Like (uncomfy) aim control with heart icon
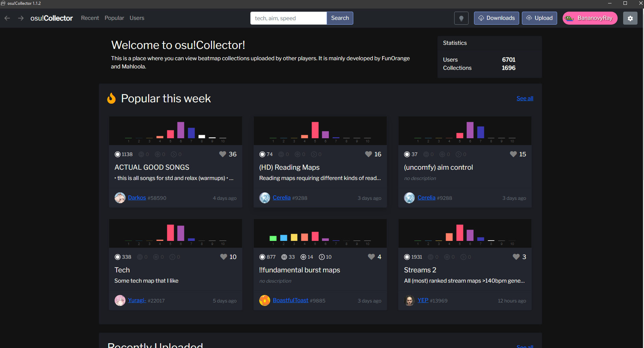 513,154
